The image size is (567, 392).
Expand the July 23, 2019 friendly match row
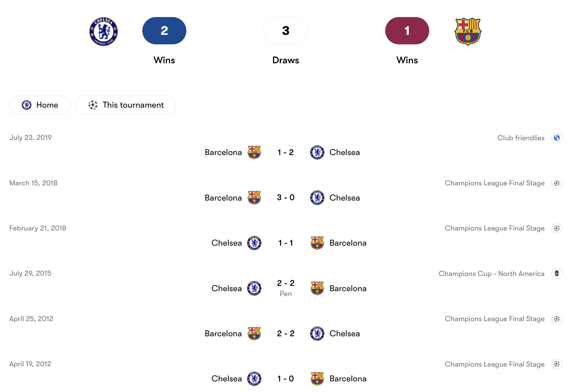click(x=286, y=152)
